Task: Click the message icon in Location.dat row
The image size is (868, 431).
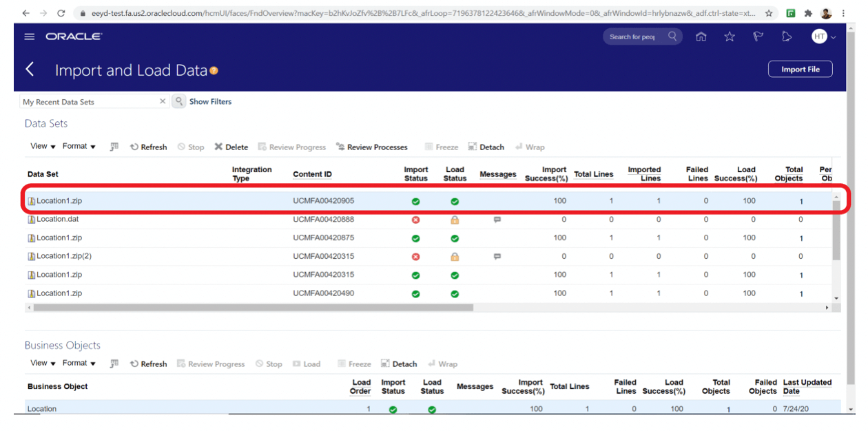Action: (x=497, y=220)
